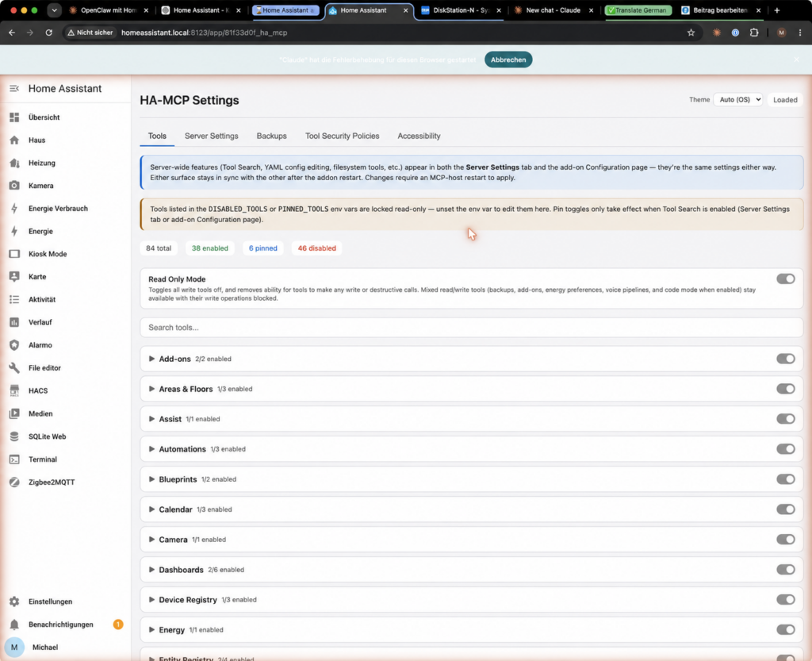
Task: Toggle the Blueprints category switch
Action: pos(786,479)
